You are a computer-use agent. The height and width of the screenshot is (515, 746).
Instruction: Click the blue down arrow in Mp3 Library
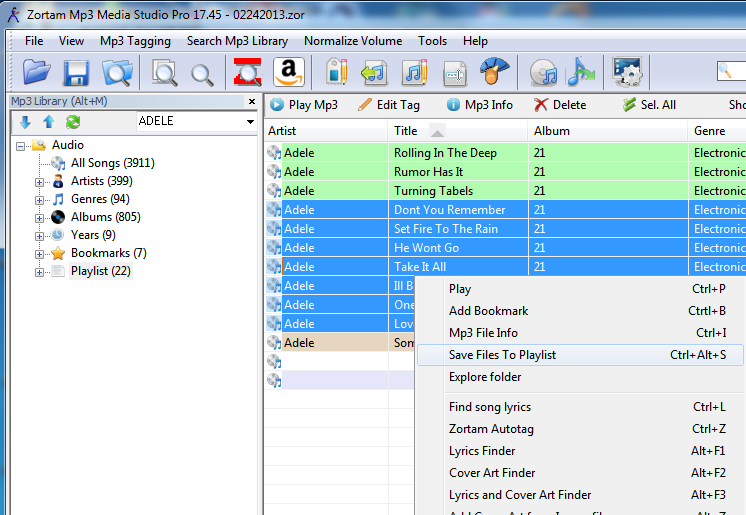(26, 122)
